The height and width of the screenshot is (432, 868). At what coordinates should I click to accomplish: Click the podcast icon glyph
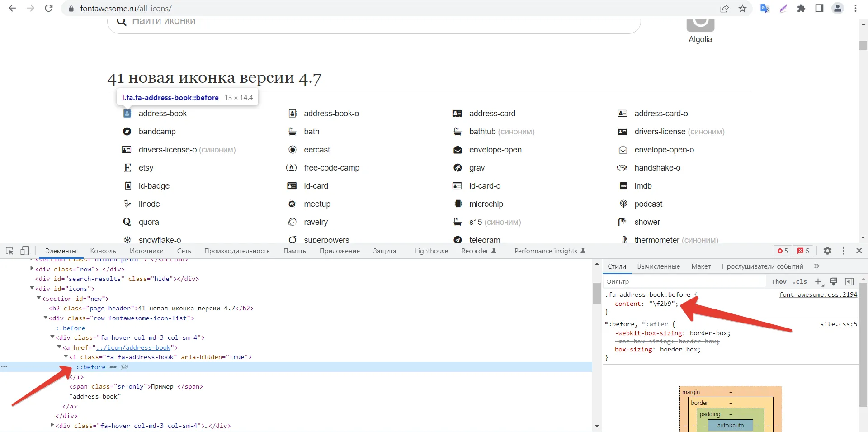pyautogui.click(x=623, y=204)
